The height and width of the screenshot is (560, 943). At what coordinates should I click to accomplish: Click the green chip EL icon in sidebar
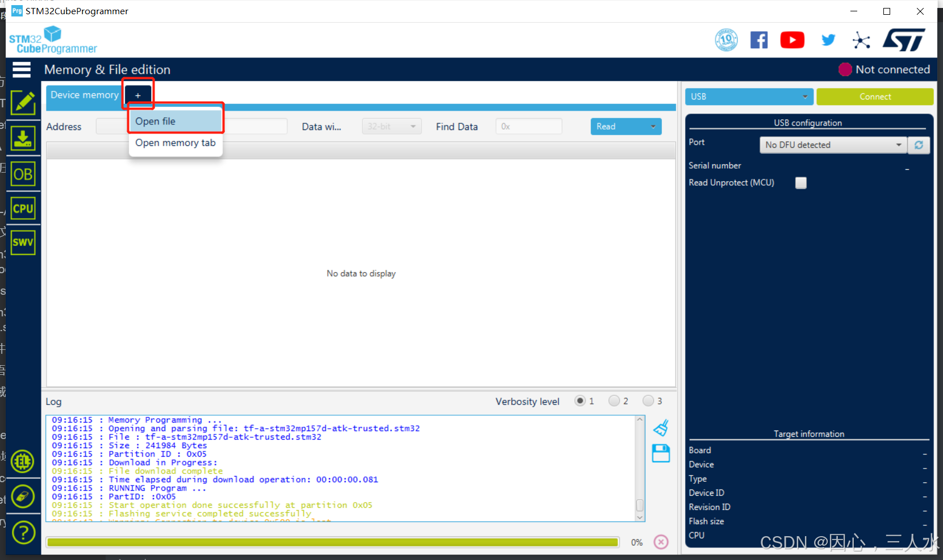[23, 461]
